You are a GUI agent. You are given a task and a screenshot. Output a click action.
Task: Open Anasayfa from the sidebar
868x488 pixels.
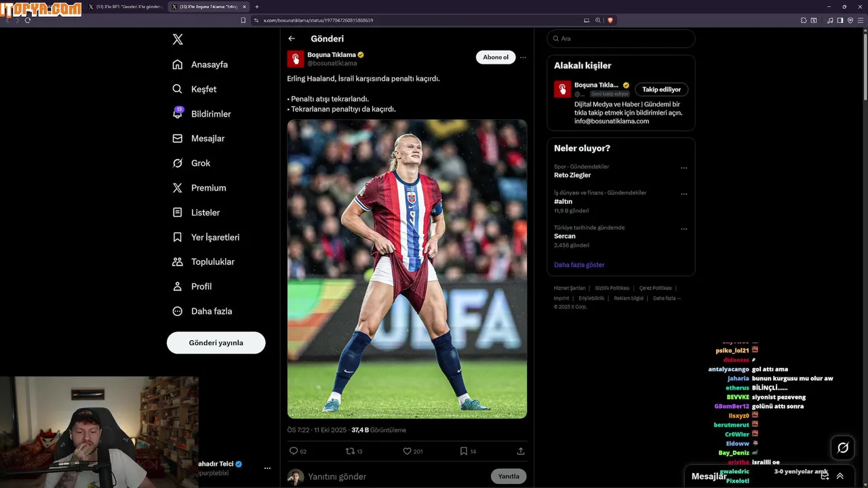[x=200, y=64]
